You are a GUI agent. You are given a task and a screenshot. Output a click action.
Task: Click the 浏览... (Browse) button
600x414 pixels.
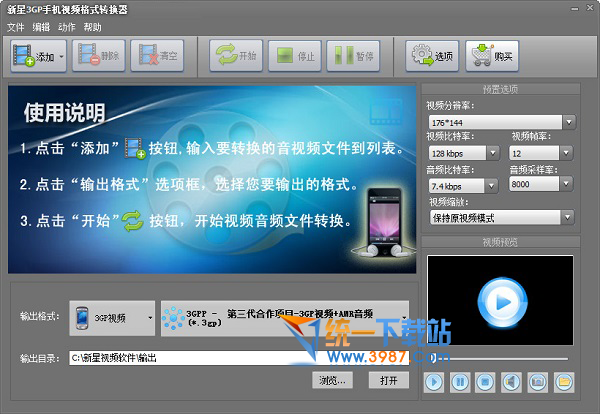(x=333, y=380)
